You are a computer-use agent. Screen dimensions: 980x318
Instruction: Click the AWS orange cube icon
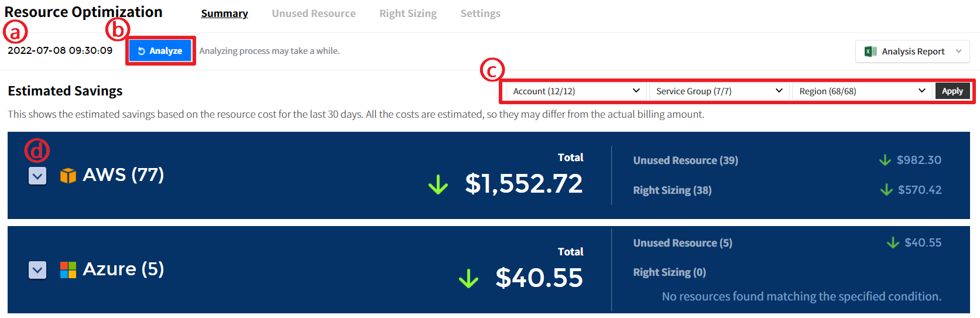(68, 175)
